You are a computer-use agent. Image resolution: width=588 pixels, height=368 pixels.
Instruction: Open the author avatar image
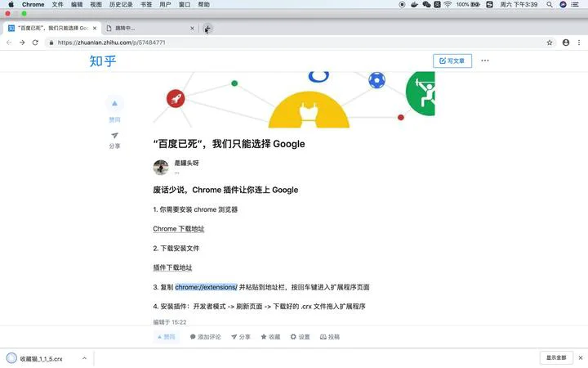point(161,167)
